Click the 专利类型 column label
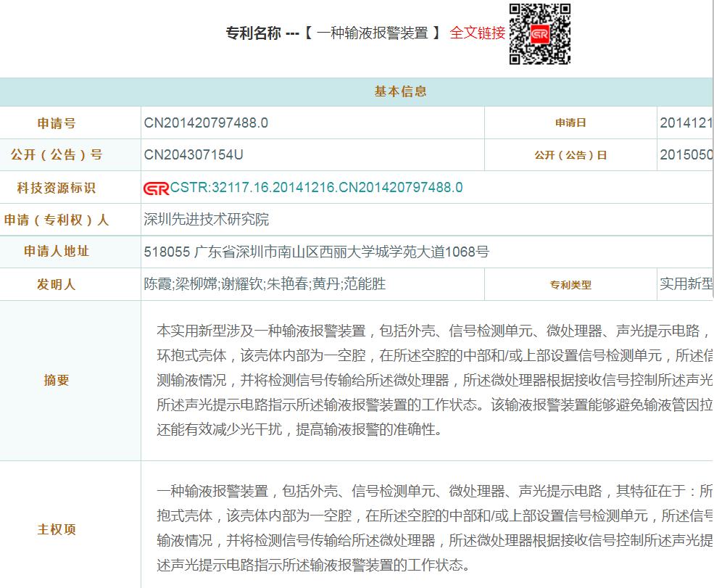The image size is (714, 588). (x=570, y=285)
